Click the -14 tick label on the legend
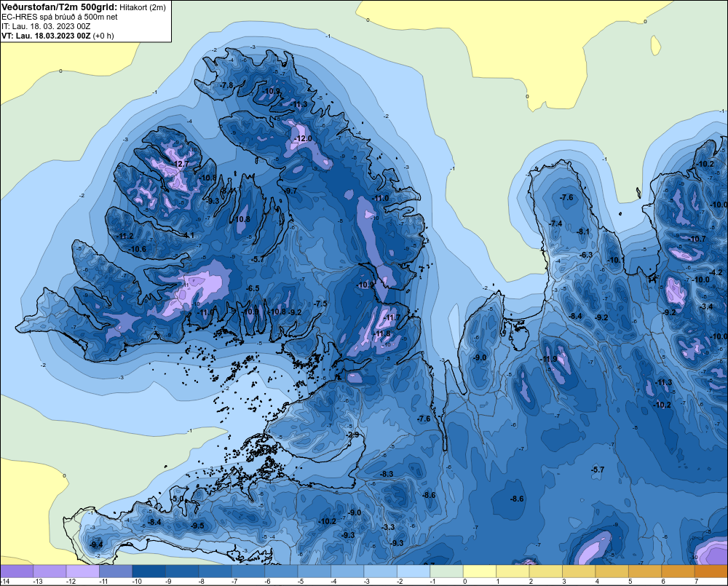The height and width of the screenshot is (586, 728). point(5,582)
